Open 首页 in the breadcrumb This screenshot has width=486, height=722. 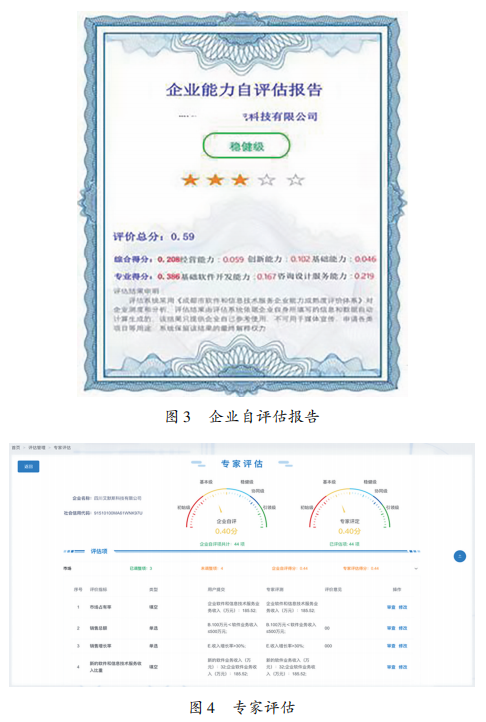point(16,448)
